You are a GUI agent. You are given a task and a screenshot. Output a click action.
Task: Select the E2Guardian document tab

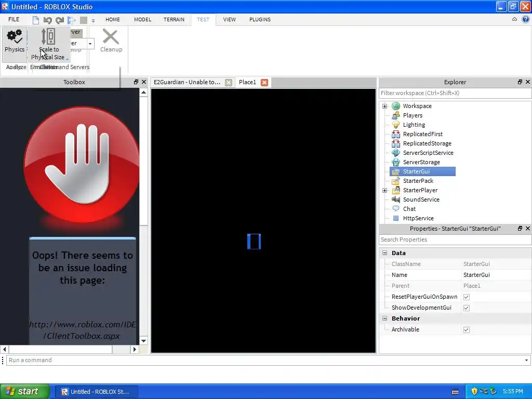[187, 82]
